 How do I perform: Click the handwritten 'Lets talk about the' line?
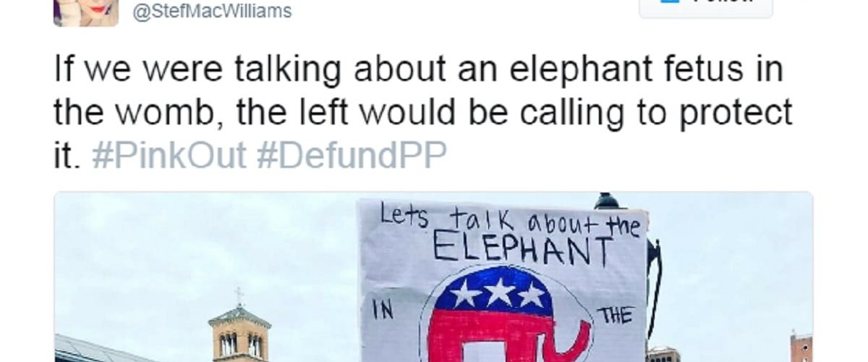tap(511, 222)
